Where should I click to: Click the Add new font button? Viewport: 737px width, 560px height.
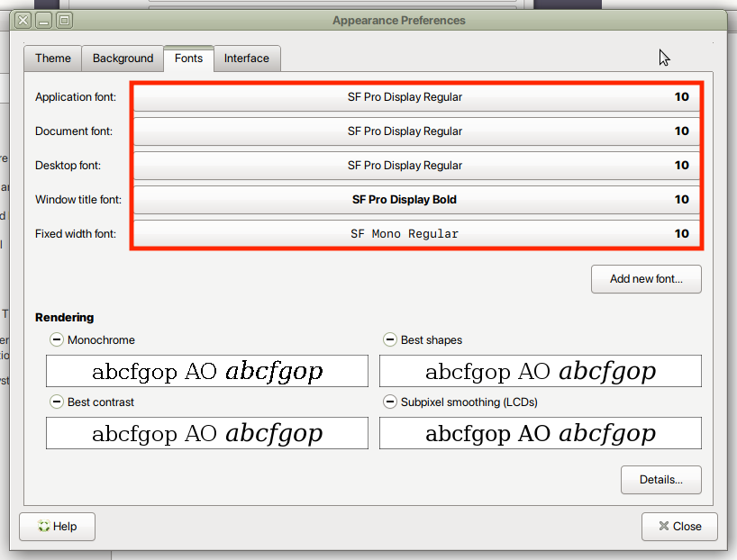(x=646, y=279)
